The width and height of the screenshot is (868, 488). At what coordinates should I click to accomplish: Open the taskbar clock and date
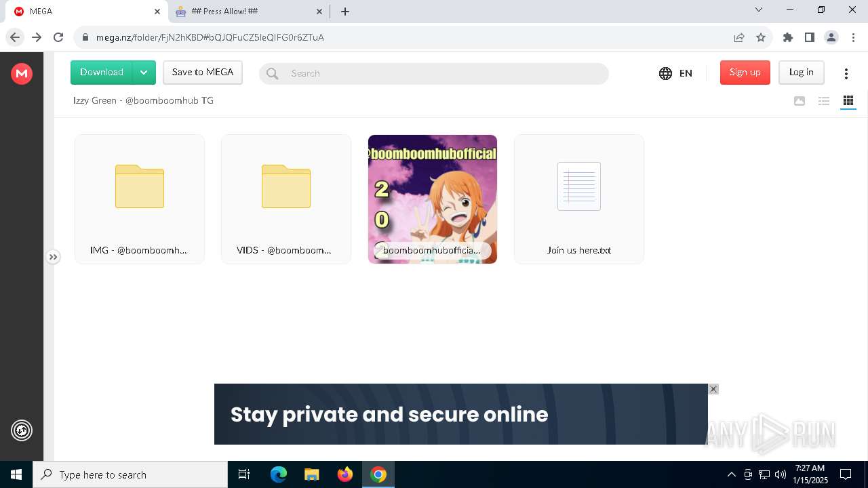tap(810, 474)
